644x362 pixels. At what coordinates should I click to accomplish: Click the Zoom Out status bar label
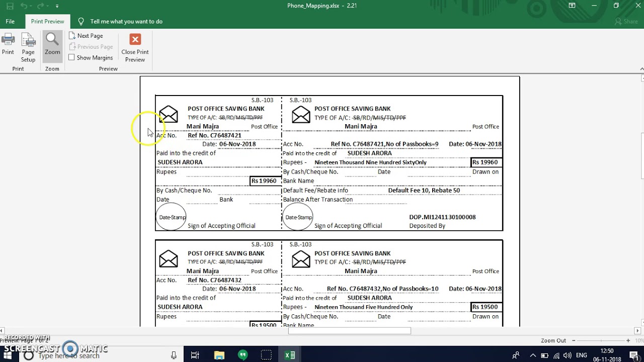(x=553, y=340)
